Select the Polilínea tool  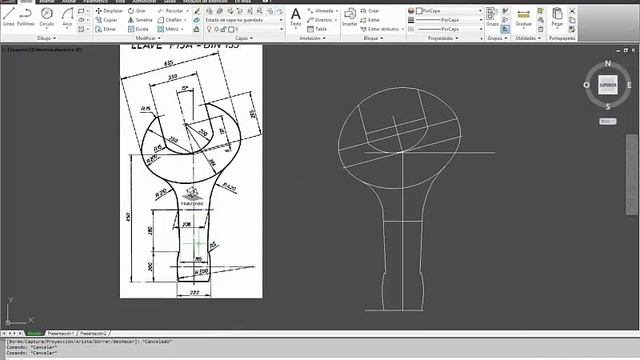[x=26, y=17]
